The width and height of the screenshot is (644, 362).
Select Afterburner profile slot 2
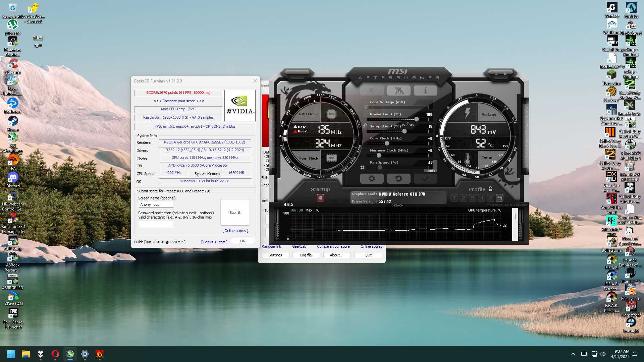coord(463,198)
